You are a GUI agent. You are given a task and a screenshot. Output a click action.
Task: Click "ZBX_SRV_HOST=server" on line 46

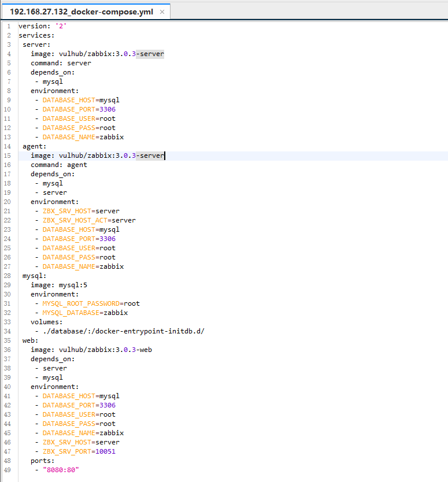pyautogui.click(x=81, y=442)
